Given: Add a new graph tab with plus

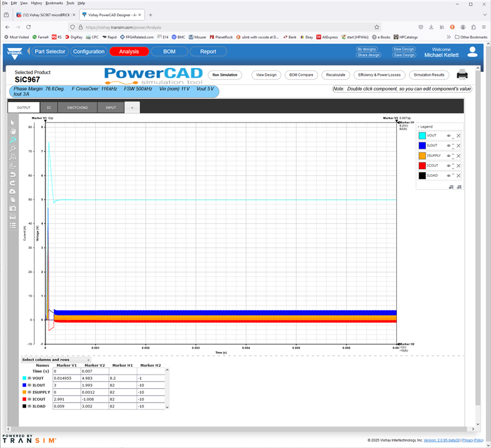Looking at the screenshot, I should (132, 108).
